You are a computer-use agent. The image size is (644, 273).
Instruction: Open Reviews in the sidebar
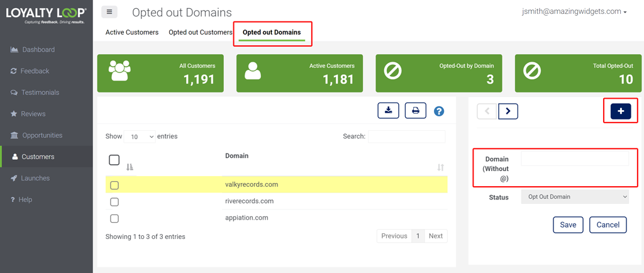click(x=47, y=114)
